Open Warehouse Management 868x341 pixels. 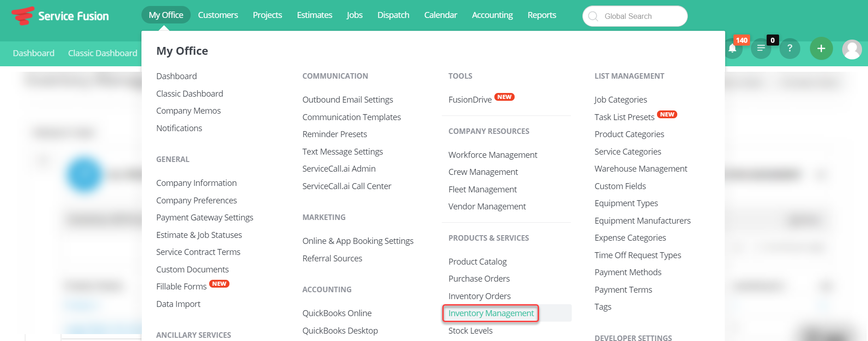pos(641,168)
